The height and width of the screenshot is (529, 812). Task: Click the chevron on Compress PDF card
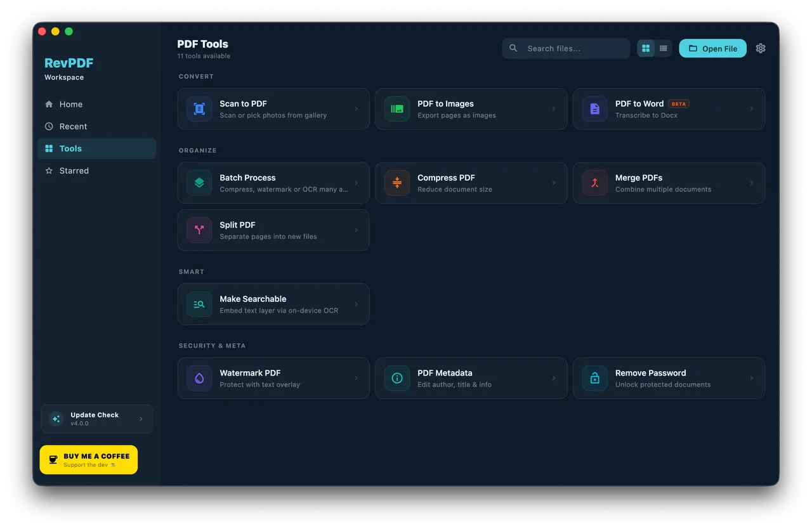[x=554, y=183]
